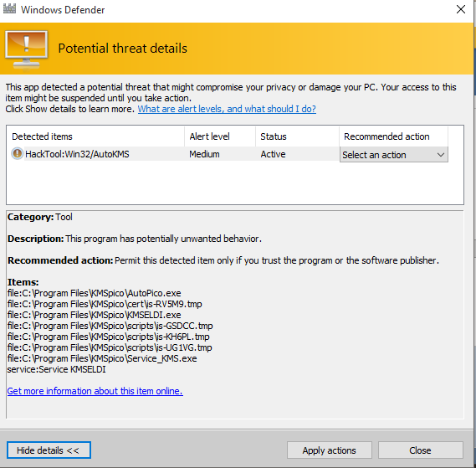Click the 'service:Service KMSELDI' line
Viewport: 476px width, 468px height.
pos(56,369)
